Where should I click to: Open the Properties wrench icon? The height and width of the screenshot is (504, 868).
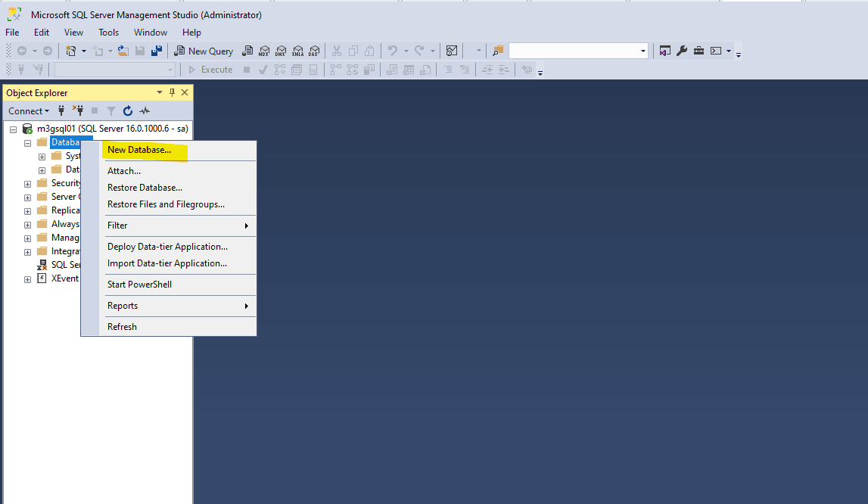[682, 51]
